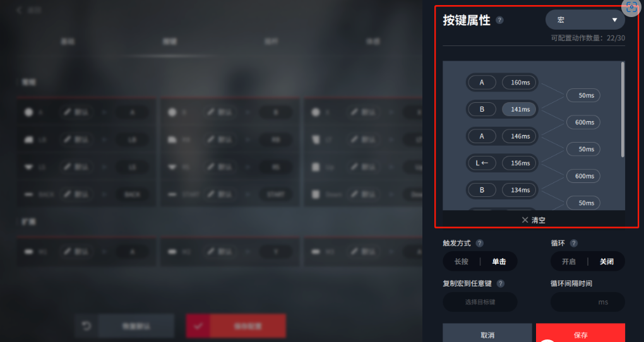Select the highlighted 141ms duration of B
This screenshot has height=342, width=644.
point(519,109)
